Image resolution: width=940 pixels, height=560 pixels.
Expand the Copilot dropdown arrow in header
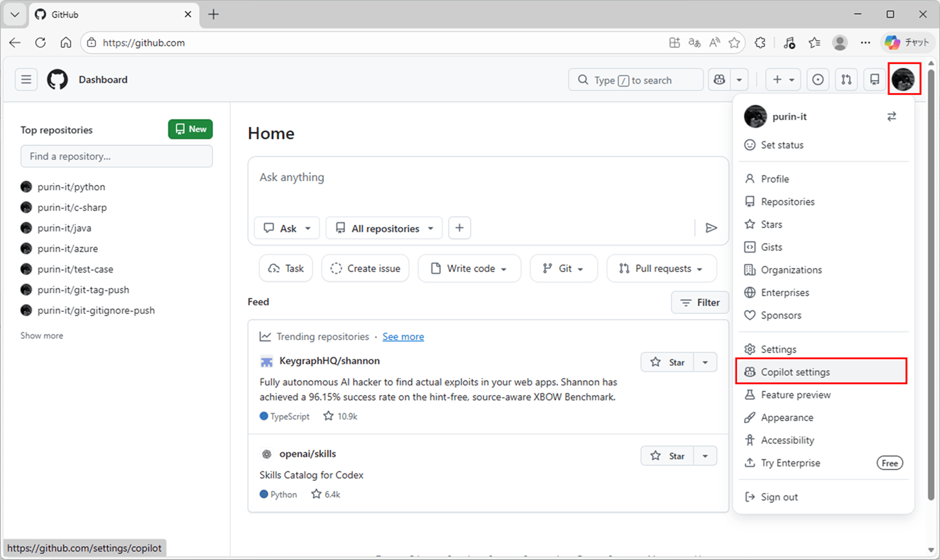(738, 79)
